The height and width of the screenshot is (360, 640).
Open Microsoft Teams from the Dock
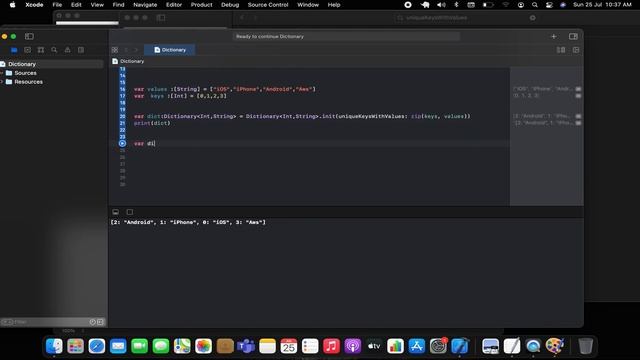coord(246,346)
